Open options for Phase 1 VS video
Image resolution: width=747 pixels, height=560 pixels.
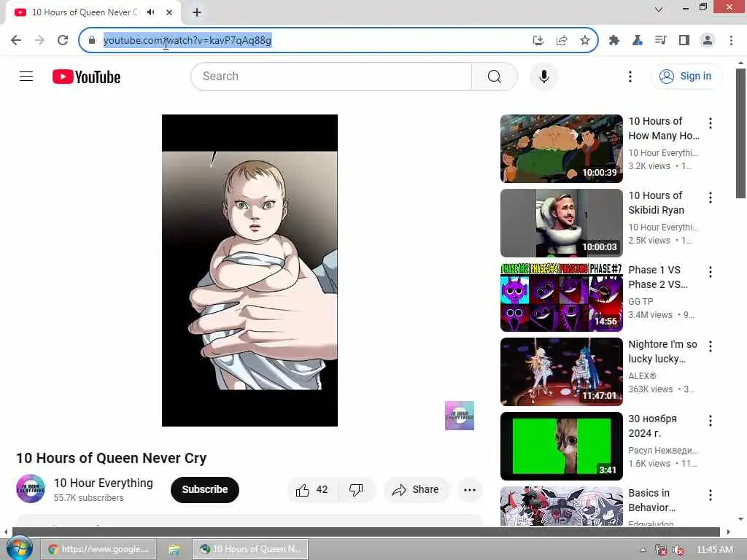coord(711,272)
